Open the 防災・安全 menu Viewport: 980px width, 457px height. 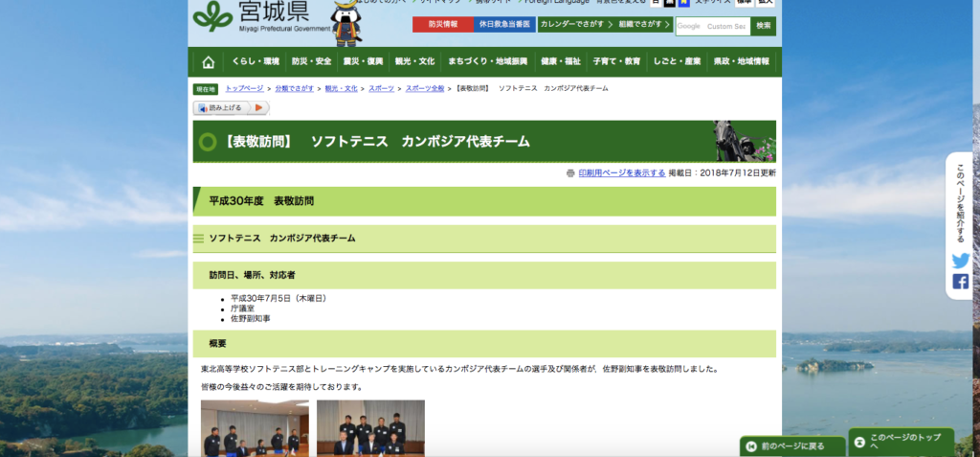point(311,62)
